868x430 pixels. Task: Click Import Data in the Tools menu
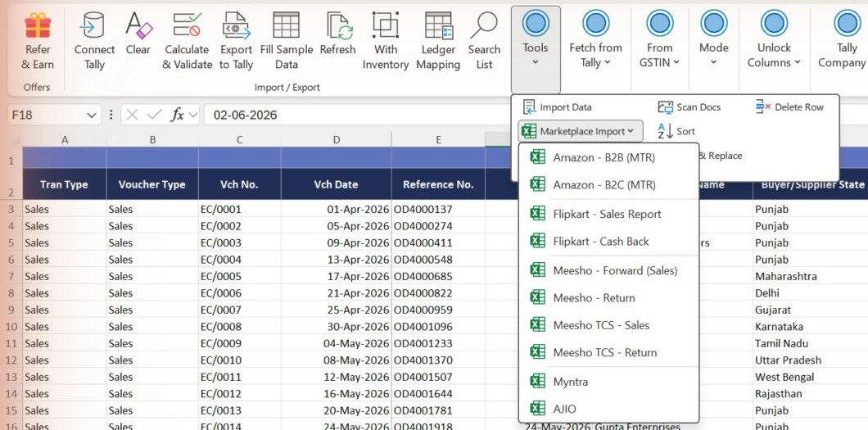point(558,107)
